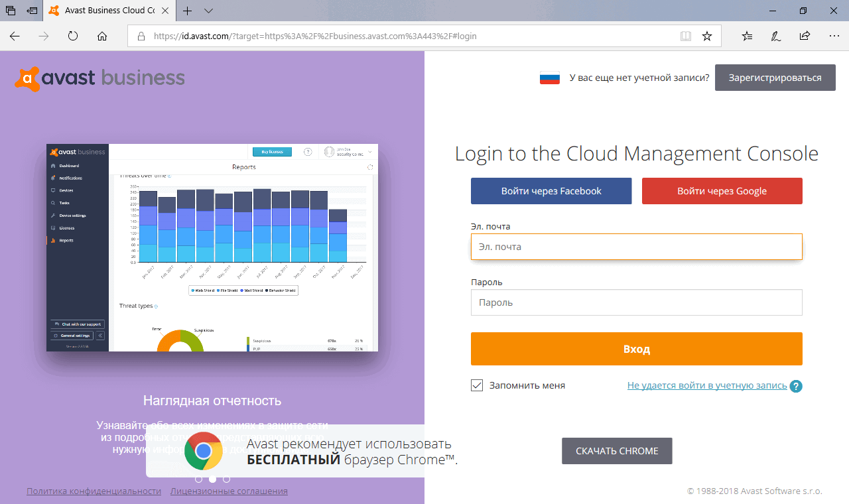Restore down the browser window
The height and width of the screenshot is (504, 849).
(803, 11)
